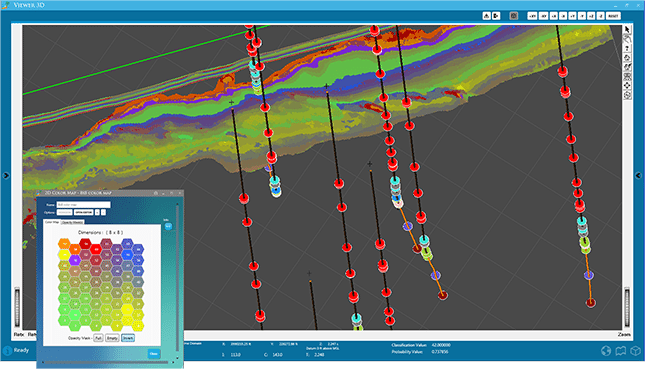
Task: Switch to the Color Map tab
Action: [52, 222]
